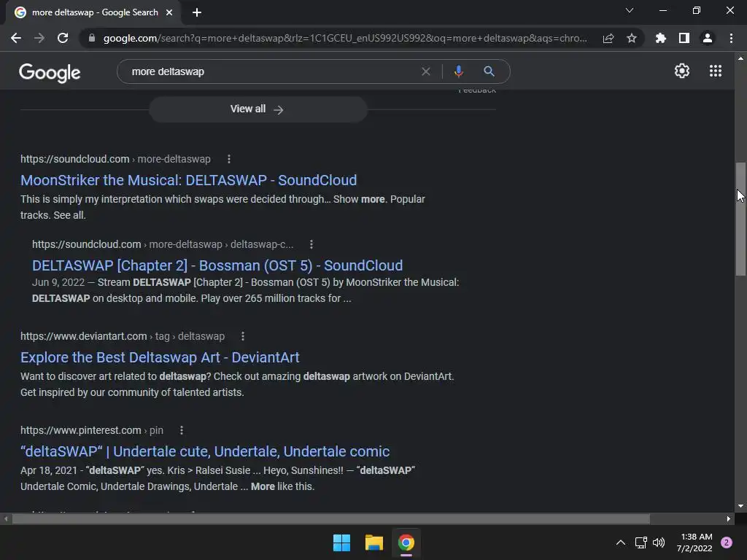Click the pinterest.com › pin URL text
The height and width of the screenshot is (560, 747).
click(91, 430)
